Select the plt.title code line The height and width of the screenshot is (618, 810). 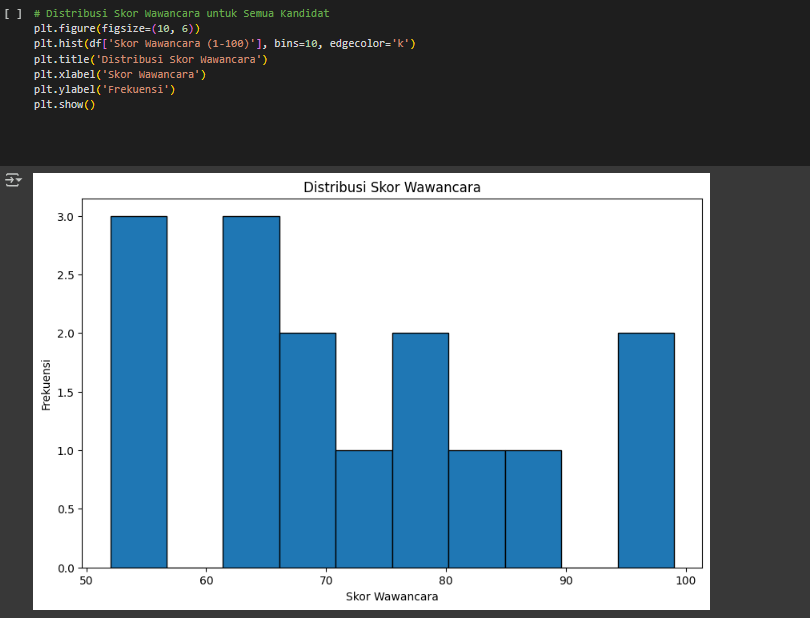[150, 59]
